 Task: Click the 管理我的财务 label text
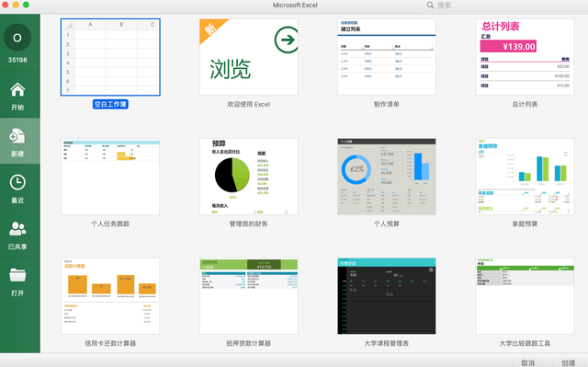(249, 224)
